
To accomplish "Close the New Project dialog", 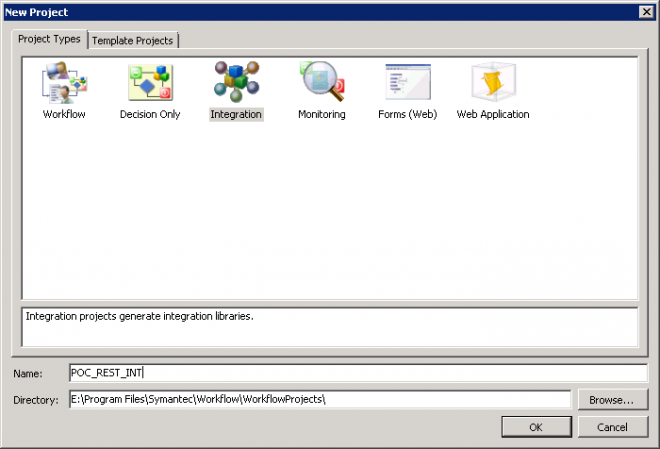I will pos(646,12).
